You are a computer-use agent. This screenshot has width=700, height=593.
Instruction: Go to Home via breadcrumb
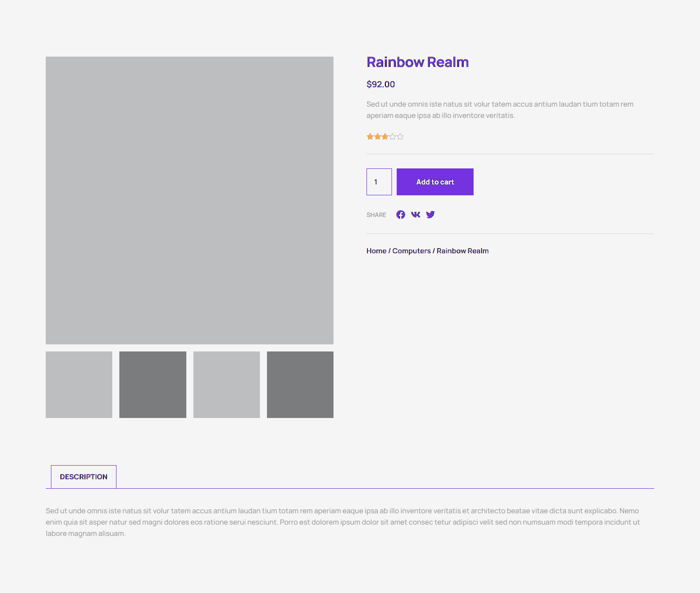[376, 251]
